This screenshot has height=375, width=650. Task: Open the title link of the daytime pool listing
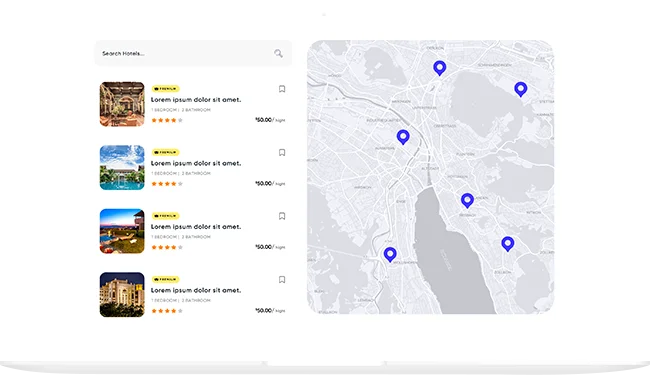click(196, 163)
